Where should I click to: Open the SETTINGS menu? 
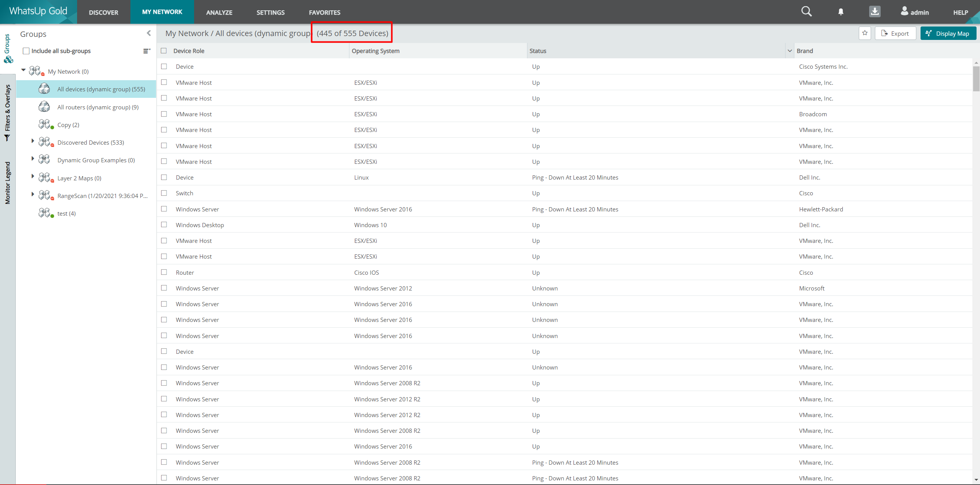(270, 12)
